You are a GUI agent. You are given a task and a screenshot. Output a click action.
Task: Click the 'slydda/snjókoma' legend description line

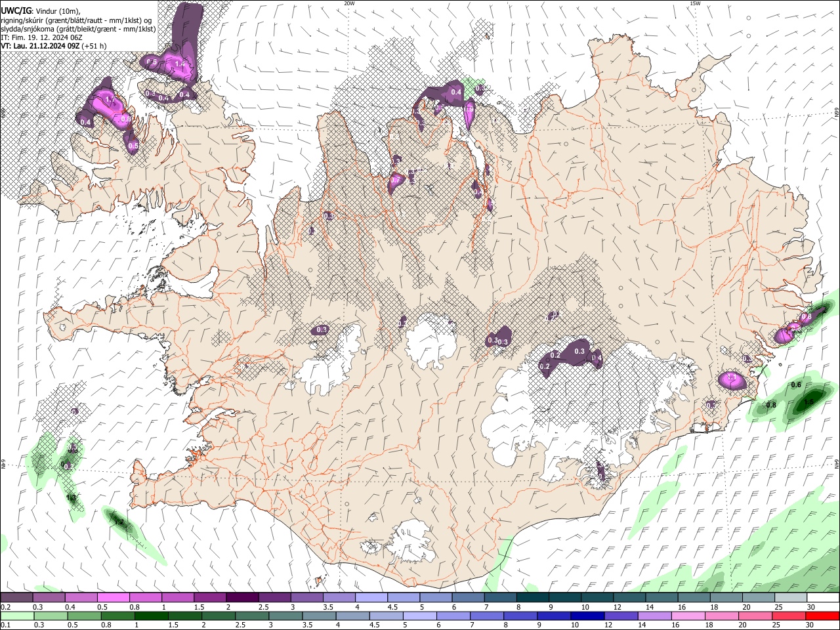pyautogui.click(x=77, y=29)
